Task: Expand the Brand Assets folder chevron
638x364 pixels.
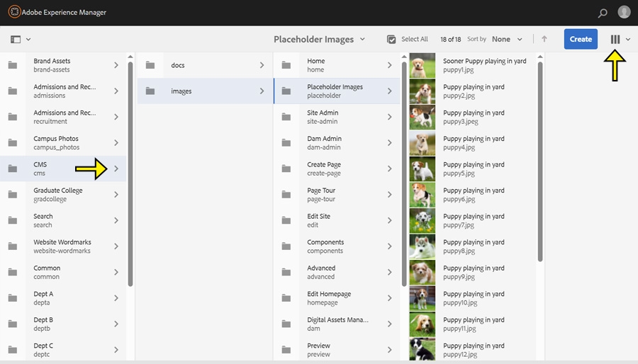Action: pyautogui.click(x=116, y=65)
